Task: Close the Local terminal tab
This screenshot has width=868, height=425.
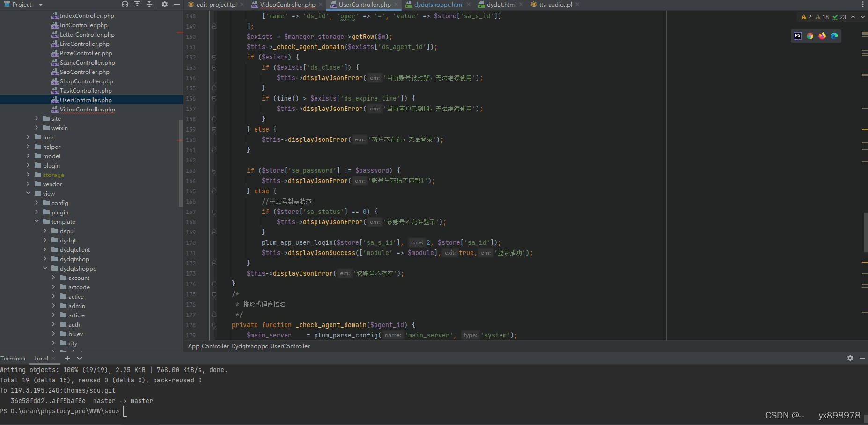Action: tap(53, 359)
